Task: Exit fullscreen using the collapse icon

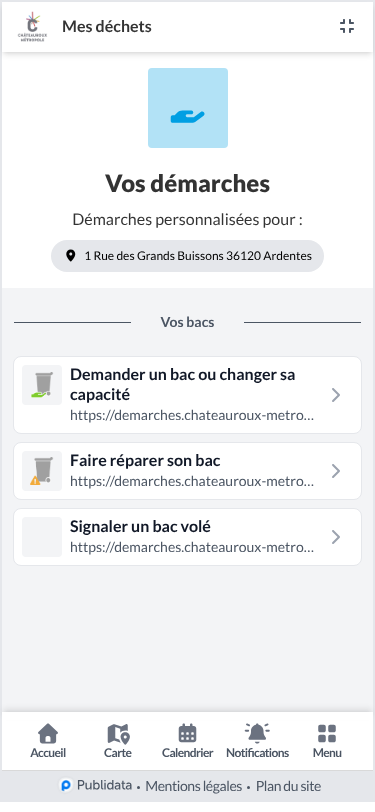Action: click(347, 26)
